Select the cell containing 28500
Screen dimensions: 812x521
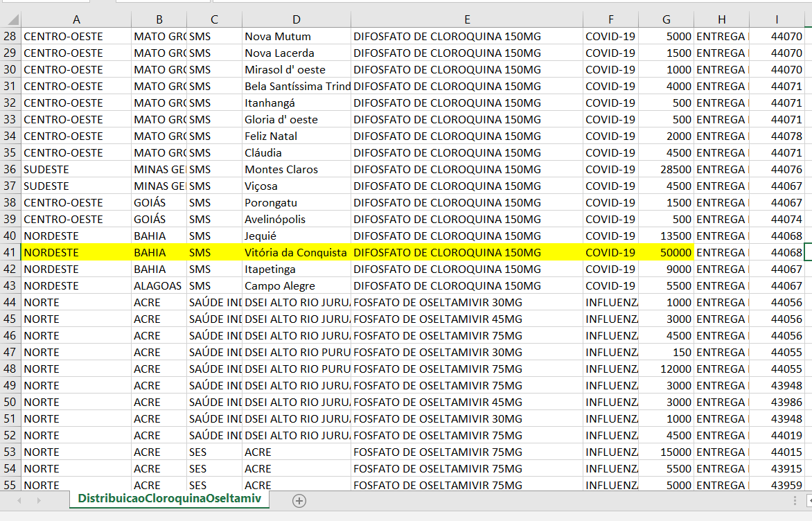[x=666, y=170]
